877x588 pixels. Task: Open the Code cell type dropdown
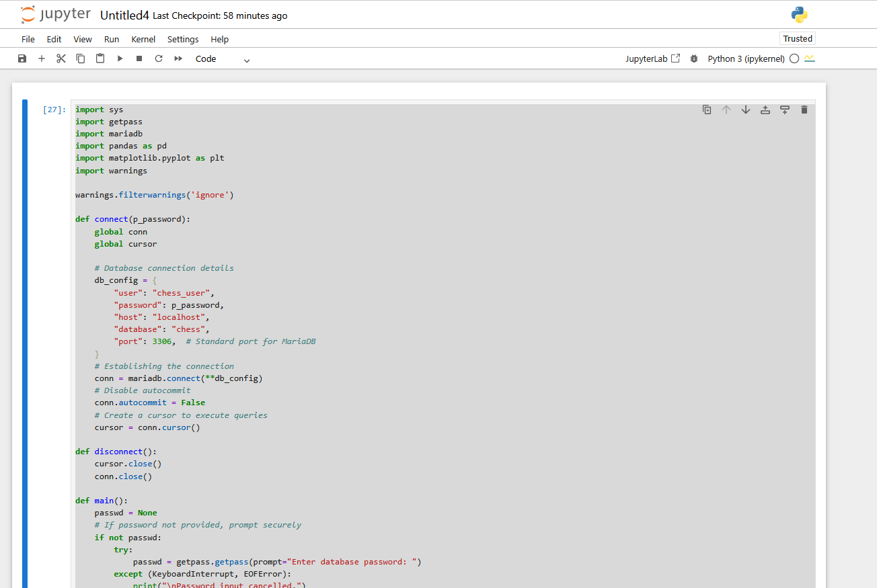pyautogui.click(x=223, y=59)
